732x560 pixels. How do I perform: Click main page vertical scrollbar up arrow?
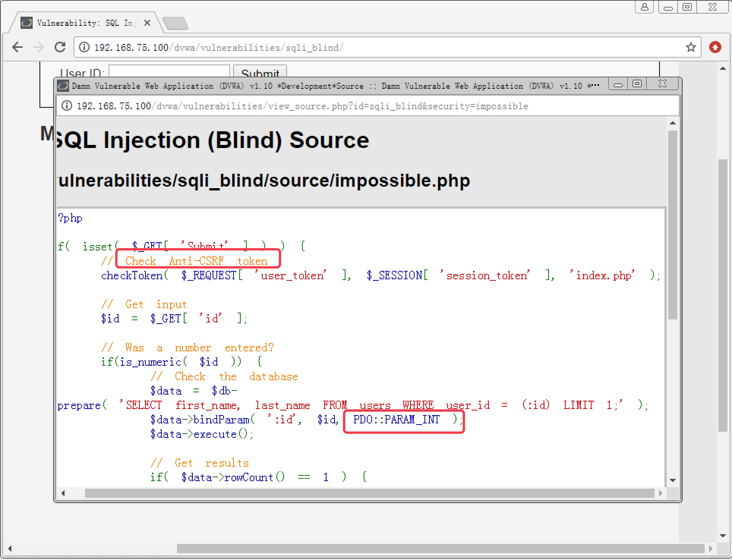[x=723, y=68]
